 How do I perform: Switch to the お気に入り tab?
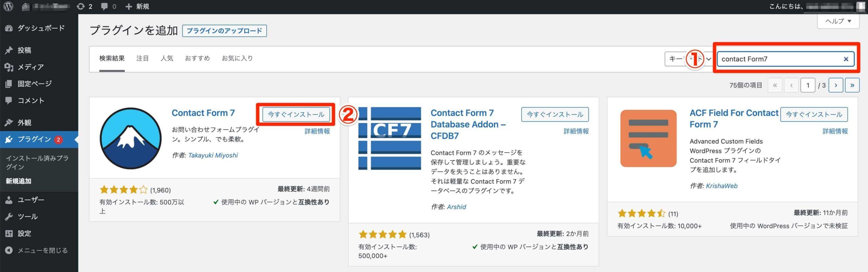pos(237,58)
